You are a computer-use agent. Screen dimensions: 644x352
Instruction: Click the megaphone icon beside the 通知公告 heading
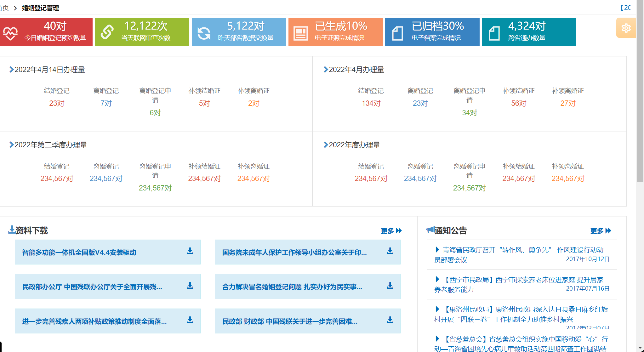[430, 230]
